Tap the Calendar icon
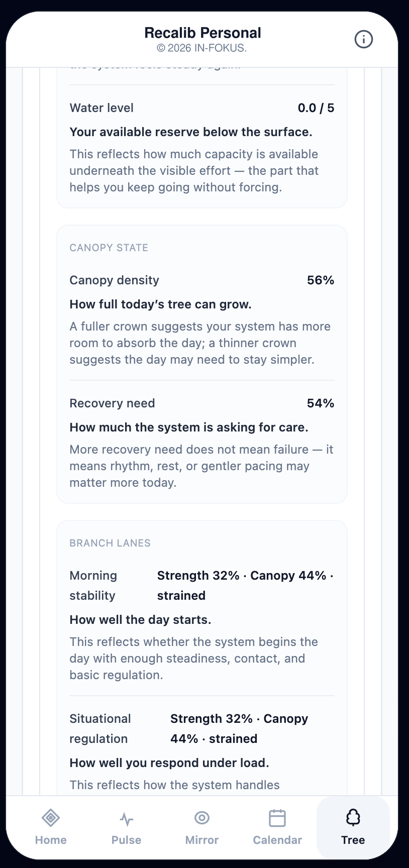Screen dimensions: 409x868 (277, 818)
